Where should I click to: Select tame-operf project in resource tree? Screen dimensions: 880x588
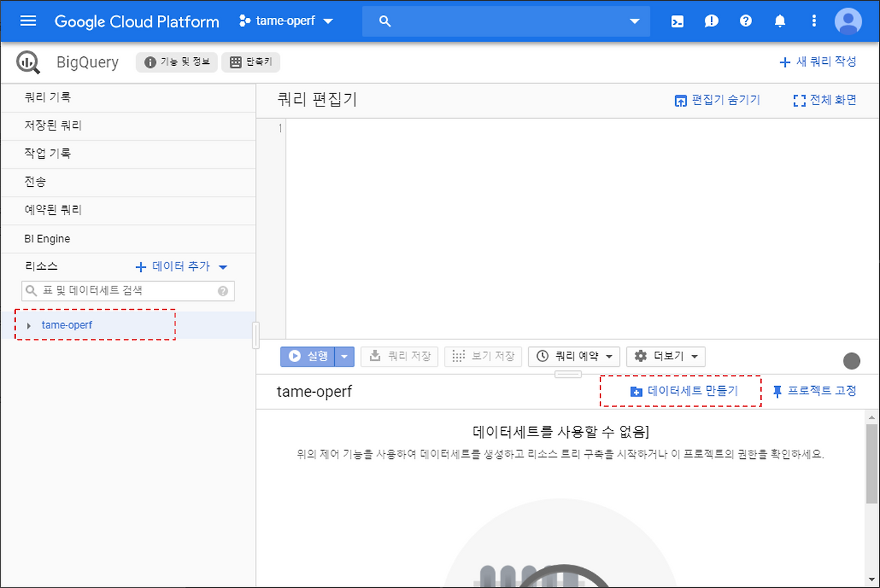click(x=67, y=326)
